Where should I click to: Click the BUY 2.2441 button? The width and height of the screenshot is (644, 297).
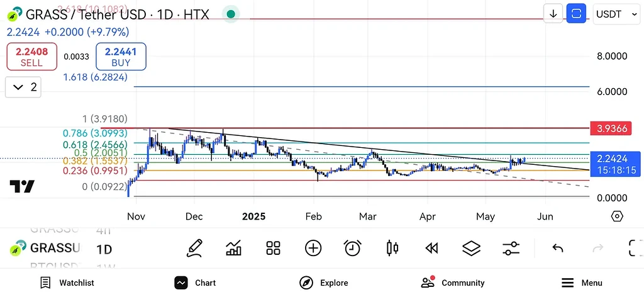click(121, 57)
